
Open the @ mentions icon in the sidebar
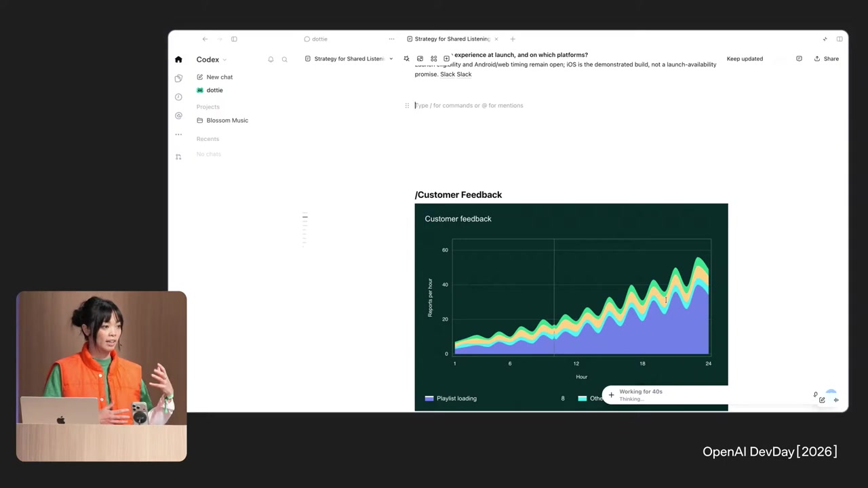point(178,116)
